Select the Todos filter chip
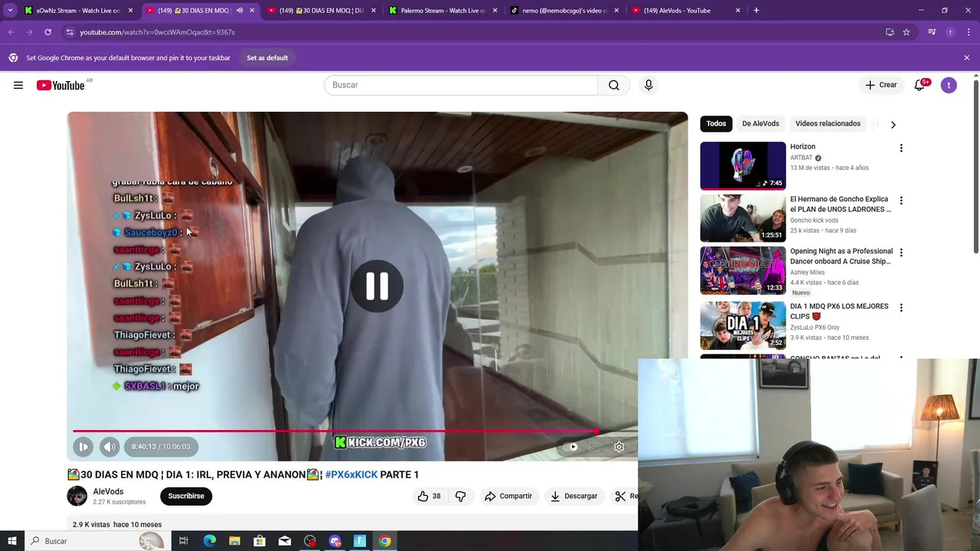980x551 pixels. pos(716,124)
